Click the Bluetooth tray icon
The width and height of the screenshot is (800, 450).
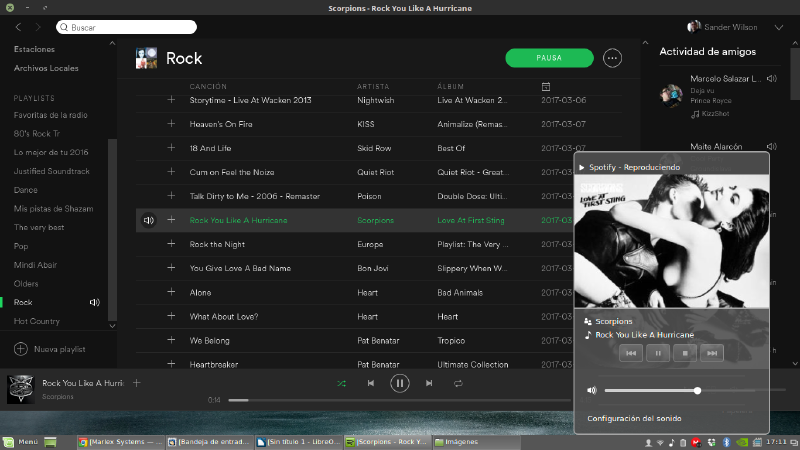pyautogui.click(x=727, y=442)
